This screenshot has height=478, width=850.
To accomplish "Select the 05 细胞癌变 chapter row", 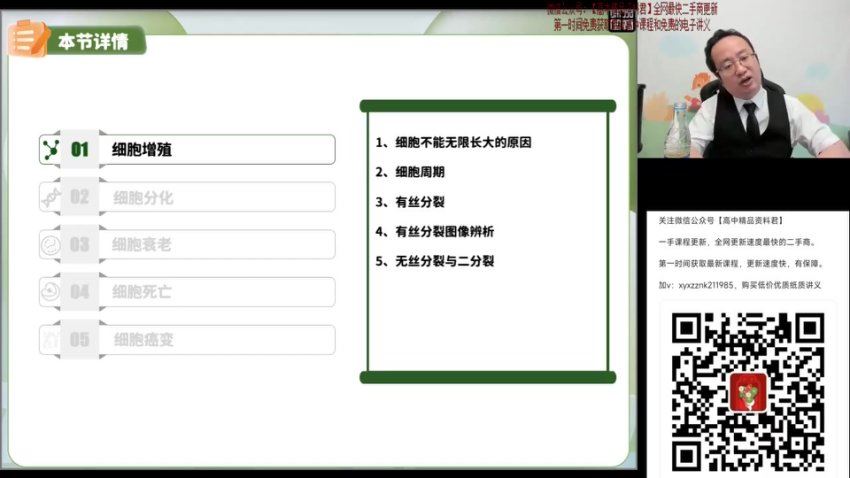I will 187,340.
